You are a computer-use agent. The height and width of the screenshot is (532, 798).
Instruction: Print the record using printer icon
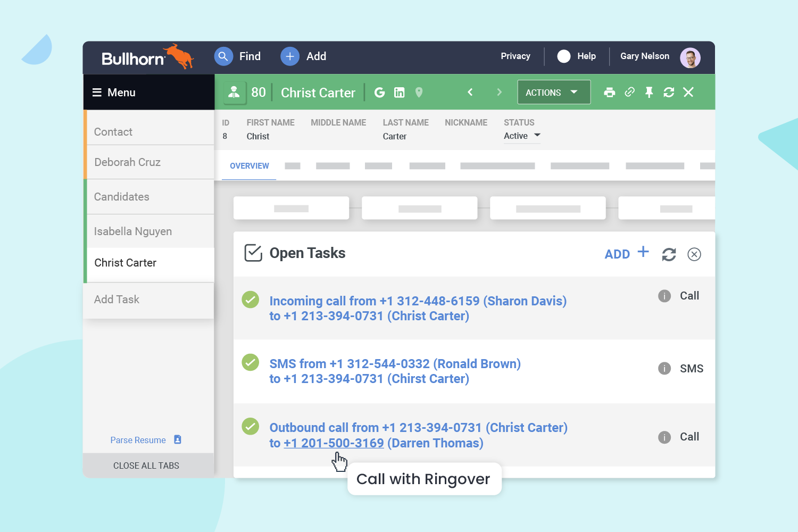[610, 93]
